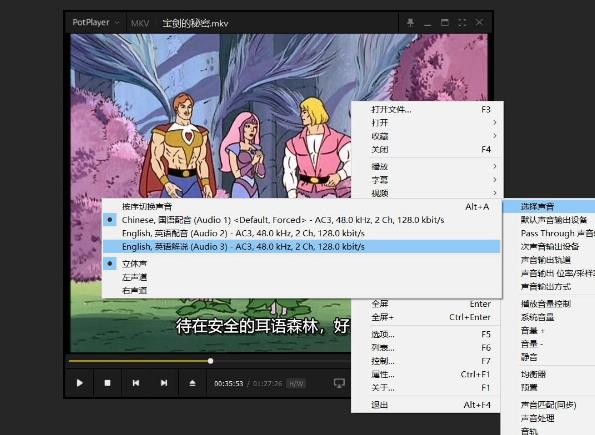
Task: Decrease volume with 音量 - entry
Action: coord(549,344)
